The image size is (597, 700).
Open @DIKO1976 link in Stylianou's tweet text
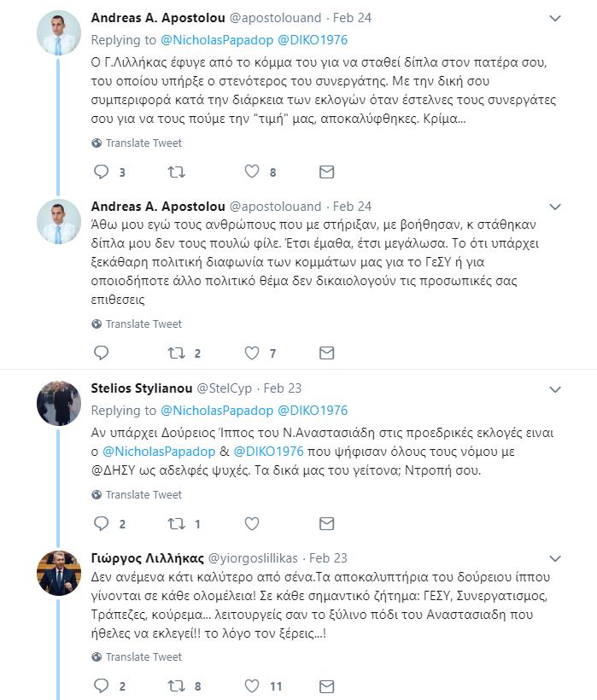point(268,452)
